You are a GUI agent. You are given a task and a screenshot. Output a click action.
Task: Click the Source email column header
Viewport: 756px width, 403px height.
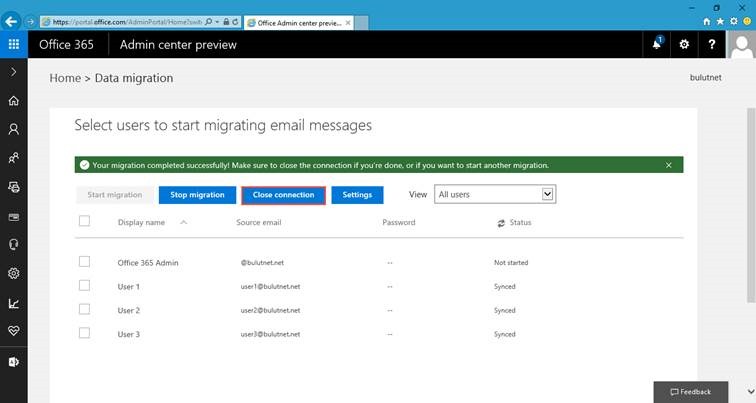click(x=258, y=222)
